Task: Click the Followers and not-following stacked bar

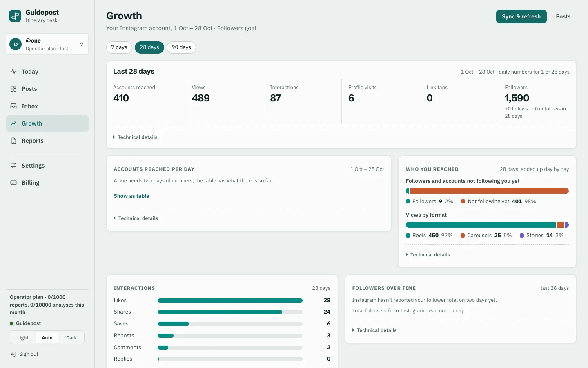Action: [487, 191]
